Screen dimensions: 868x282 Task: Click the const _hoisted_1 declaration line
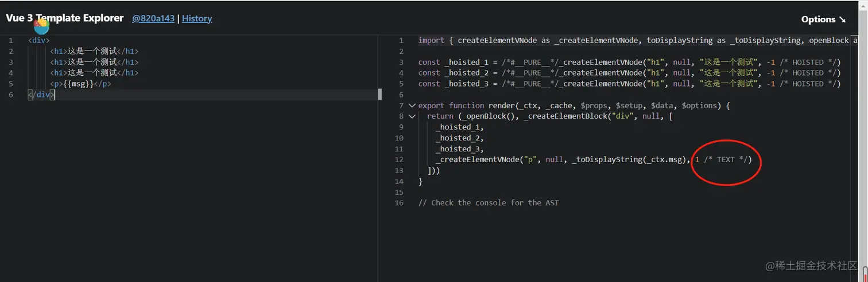[x=629, y=62]
